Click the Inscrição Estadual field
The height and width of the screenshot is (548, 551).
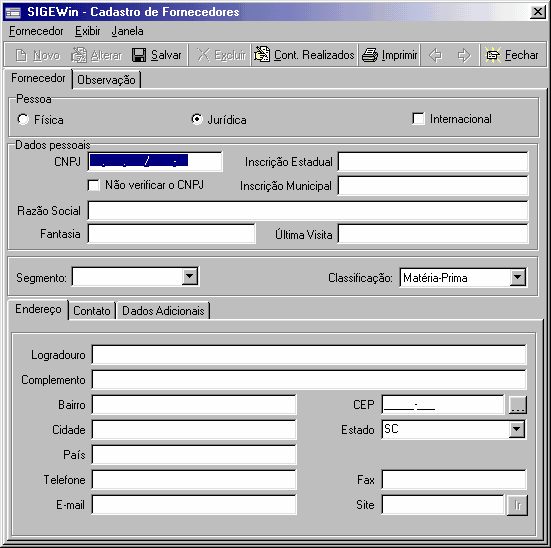point(433,161)
